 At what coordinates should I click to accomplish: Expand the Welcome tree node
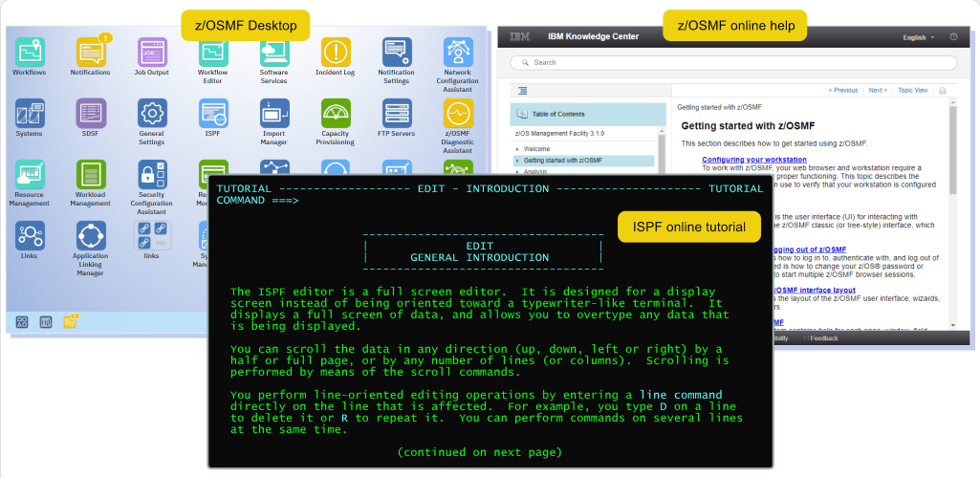tap(517, 149)
